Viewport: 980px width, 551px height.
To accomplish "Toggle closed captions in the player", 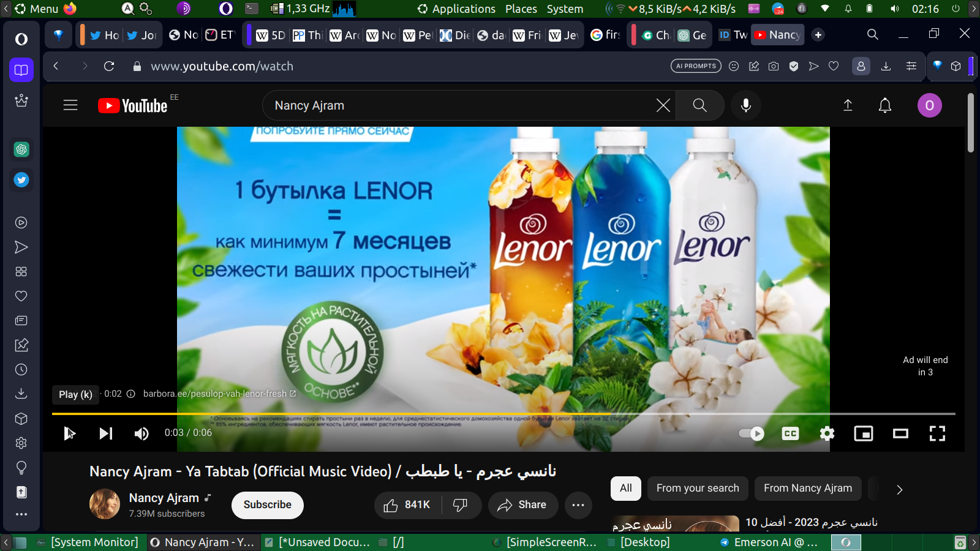I will 790,433.
